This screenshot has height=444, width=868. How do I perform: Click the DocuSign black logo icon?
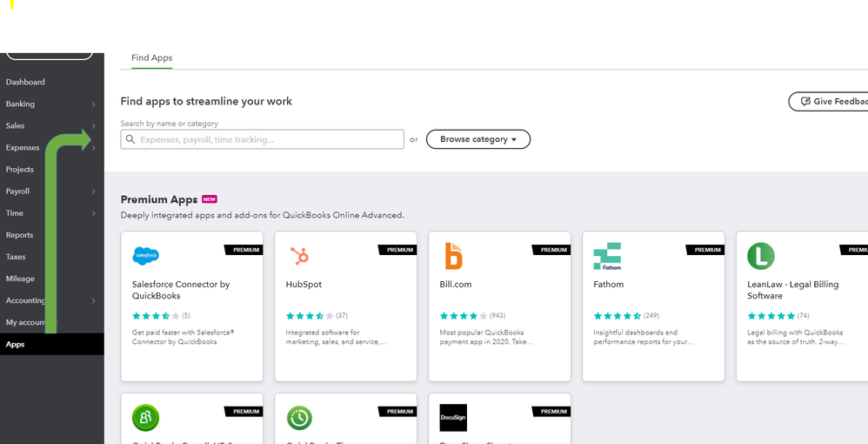pyautogui.click(x=453, y=417)
